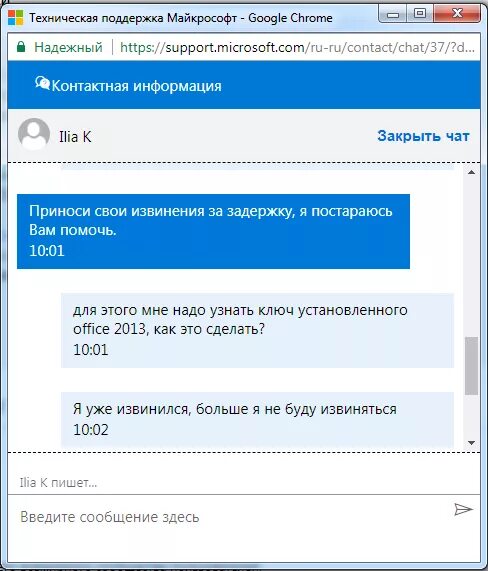
Task: Click the Ilia K avatar picture
Action: [34, 134]
